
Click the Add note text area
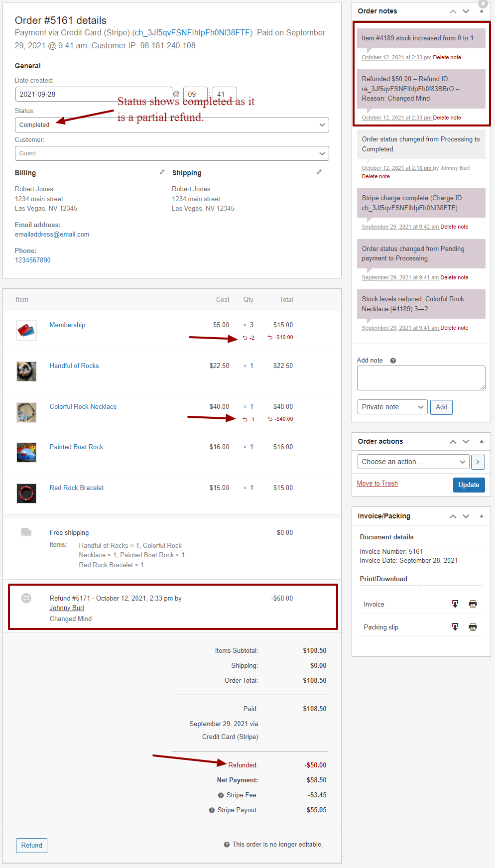421,378
